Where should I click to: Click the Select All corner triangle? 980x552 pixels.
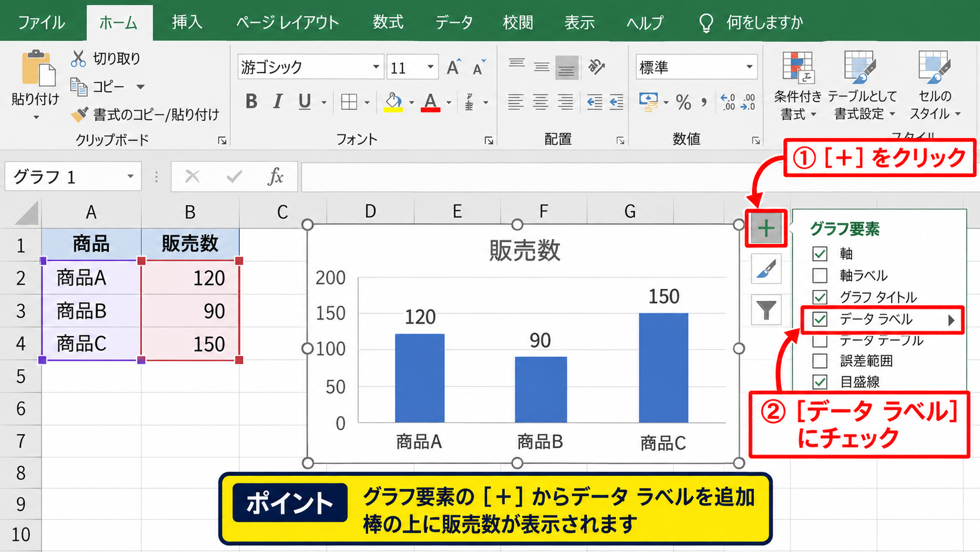click(x=27, y=213)
